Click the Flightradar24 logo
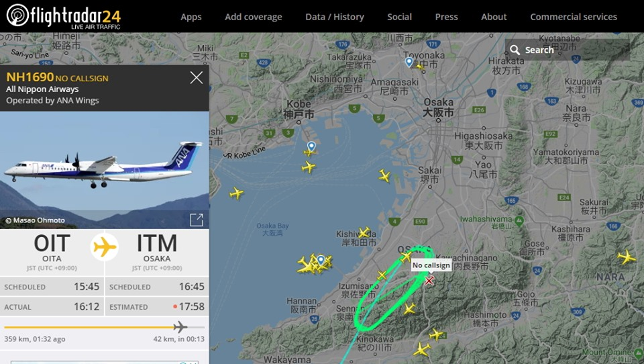 point(63,16)
